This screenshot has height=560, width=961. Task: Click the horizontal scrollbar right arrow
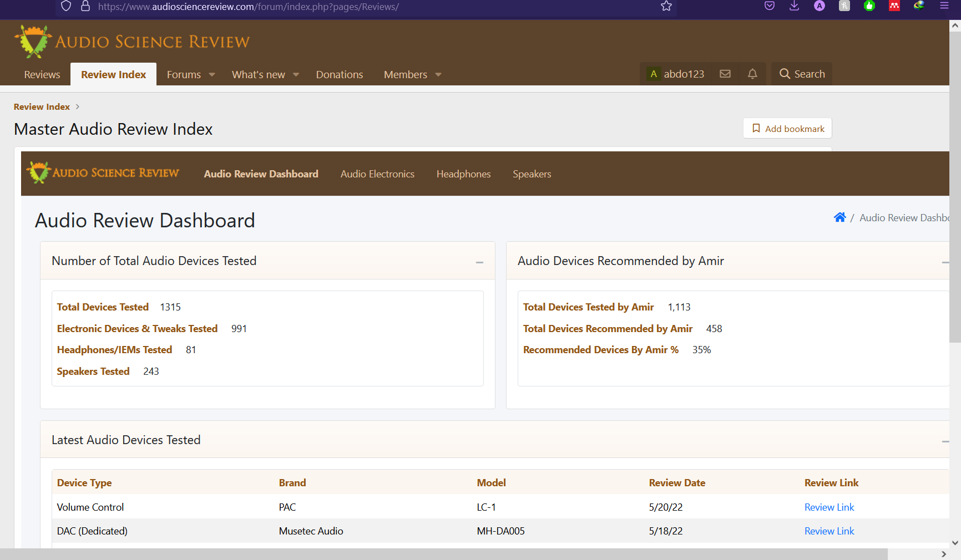[944, 554]
